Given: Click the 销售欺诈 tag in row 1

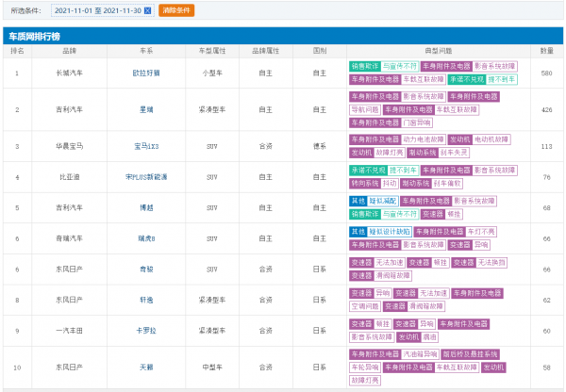Looking at the screenshot, I should 364,66.
